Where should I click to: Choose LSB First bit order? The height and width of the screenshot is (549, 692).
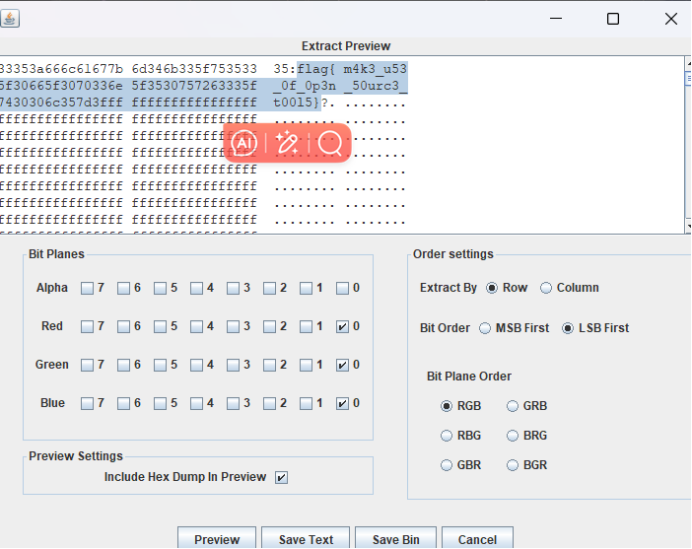[x=568, y=328]
